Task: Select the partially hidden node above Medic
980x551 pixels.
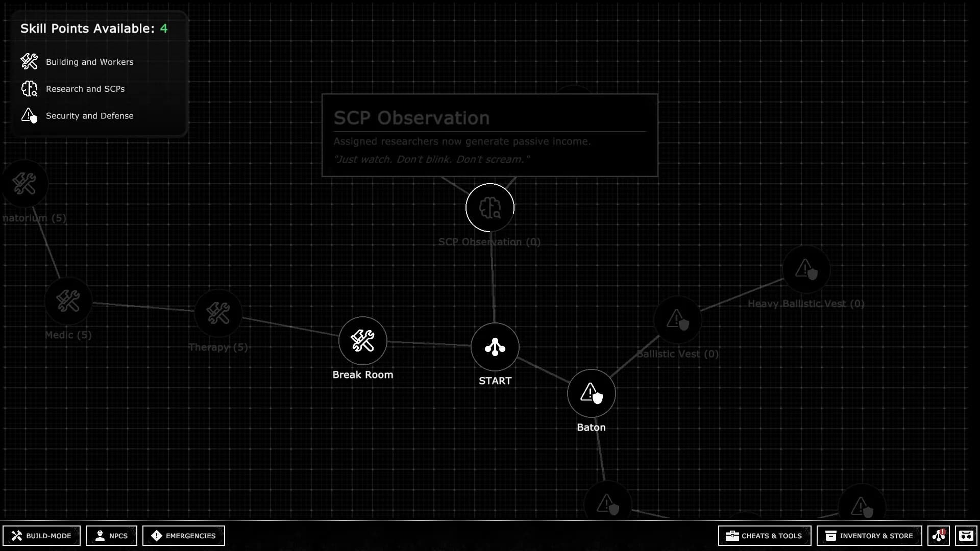Action: pos(24,184)
